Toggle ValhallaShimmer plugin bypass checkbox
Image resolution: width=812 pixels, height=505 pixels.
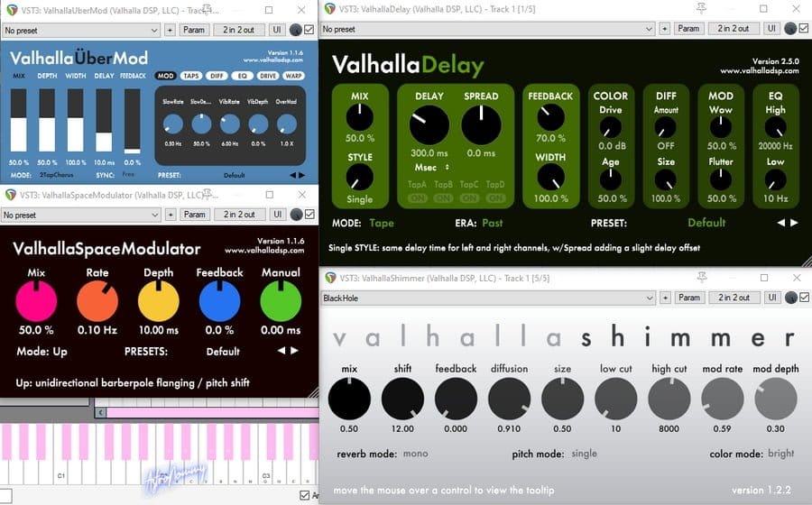point(804,298)
